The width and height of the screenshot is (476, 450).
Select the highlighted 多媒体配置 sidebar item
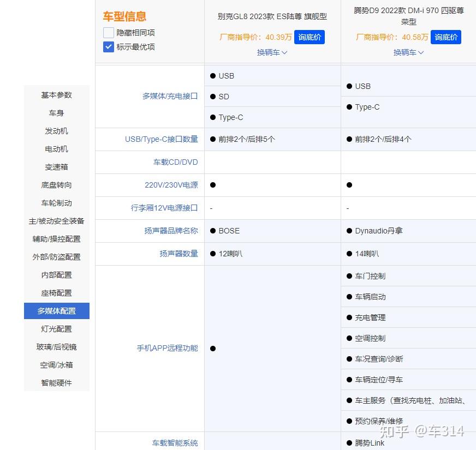[56, 311]
